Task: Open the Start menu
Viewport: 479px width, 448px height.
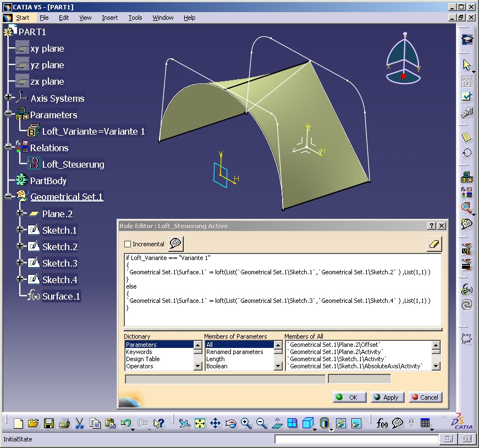Action: pos(23,18)
